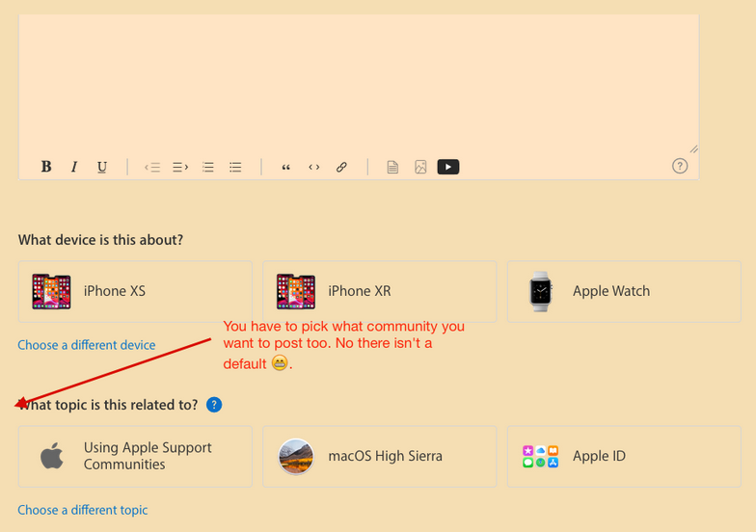
Task: Select iPhone XR as the device
Action: pyautogui.click(x=380, y=291)
